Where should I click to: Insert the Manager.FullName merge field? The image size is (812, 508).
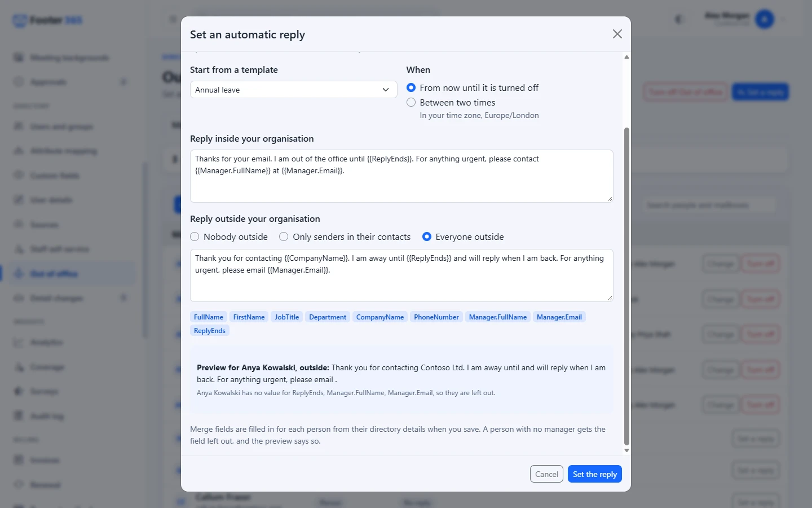click(x=498, y=317)
